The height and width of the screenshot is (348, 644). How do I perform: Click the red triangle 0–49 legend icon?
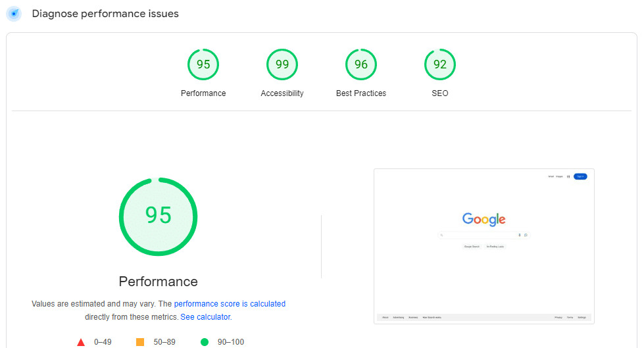click(81, 342)
